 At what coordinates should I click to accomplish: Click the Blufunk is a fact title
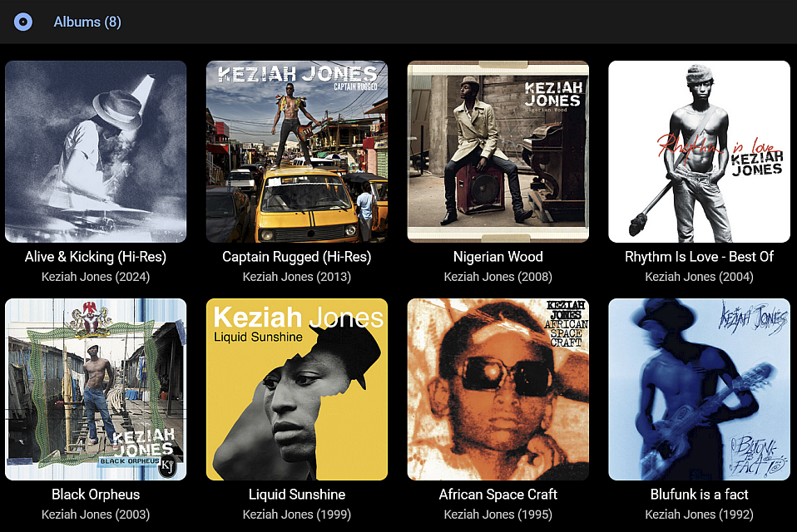coord(700,495)
